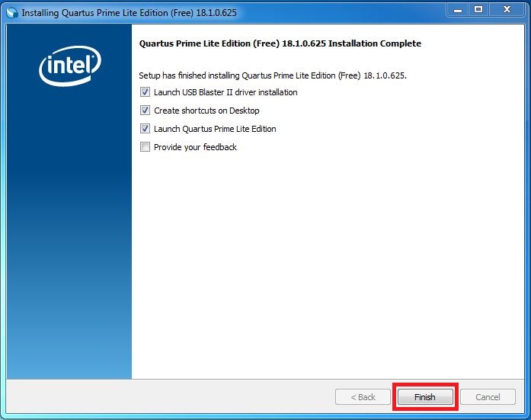Click the Finish button
Screen dimensions: 531x420
pos(425,396)
